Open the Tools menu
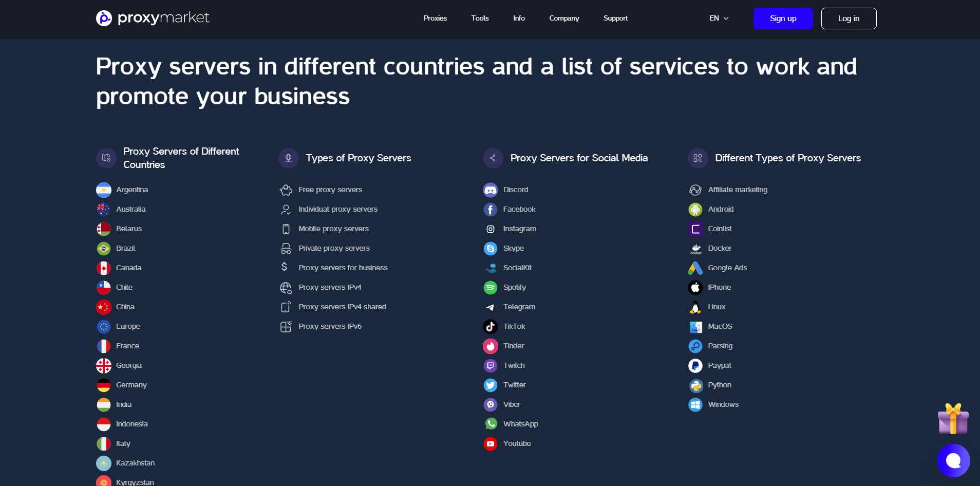The width and height of the screenshot is (980, 486). [x=480, y=18]
